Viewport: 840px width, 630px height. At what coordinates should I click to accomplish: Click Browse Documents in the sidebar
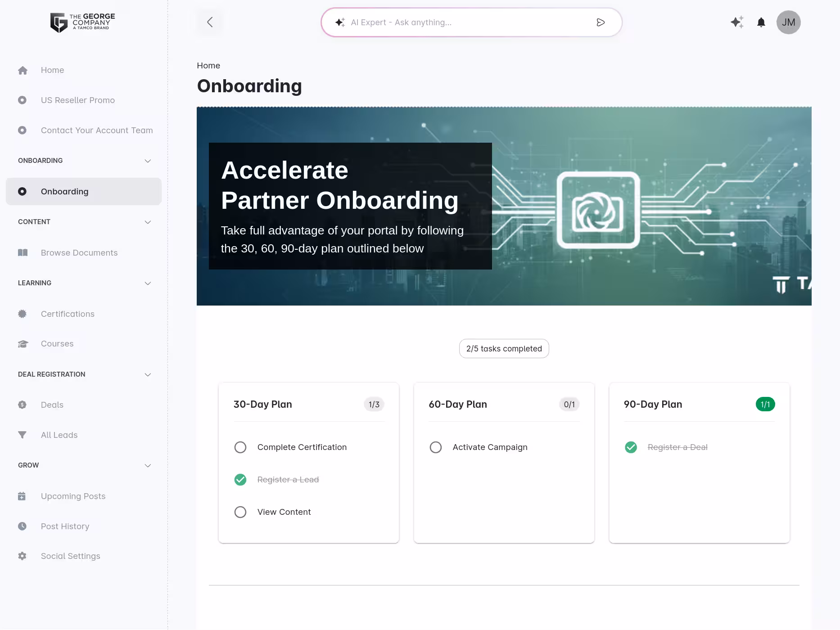(79, 252)
